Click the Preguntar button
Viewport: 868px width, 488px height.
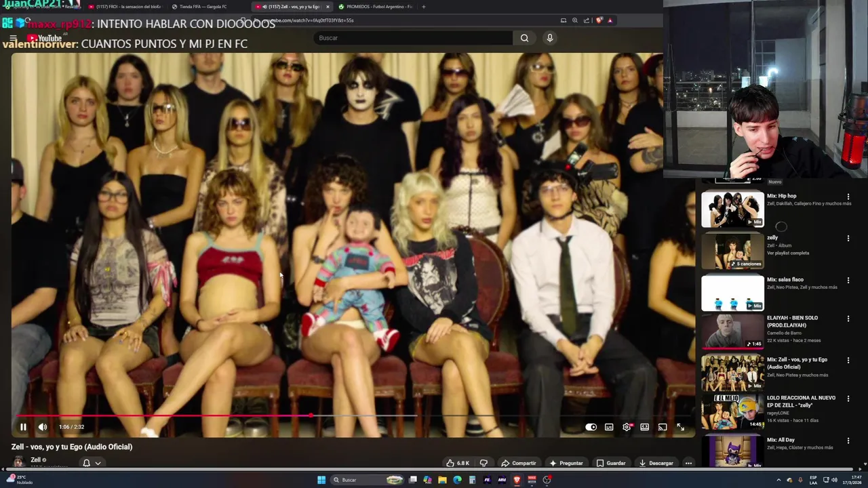coord(566,463)
